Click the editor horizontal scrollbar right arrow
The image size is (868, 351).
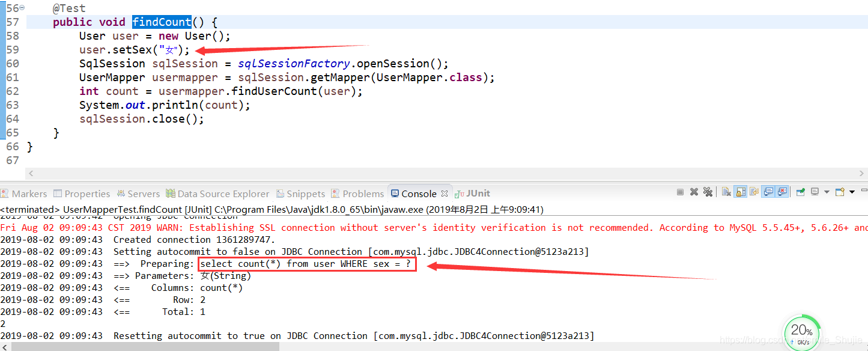tap(863, 174)
